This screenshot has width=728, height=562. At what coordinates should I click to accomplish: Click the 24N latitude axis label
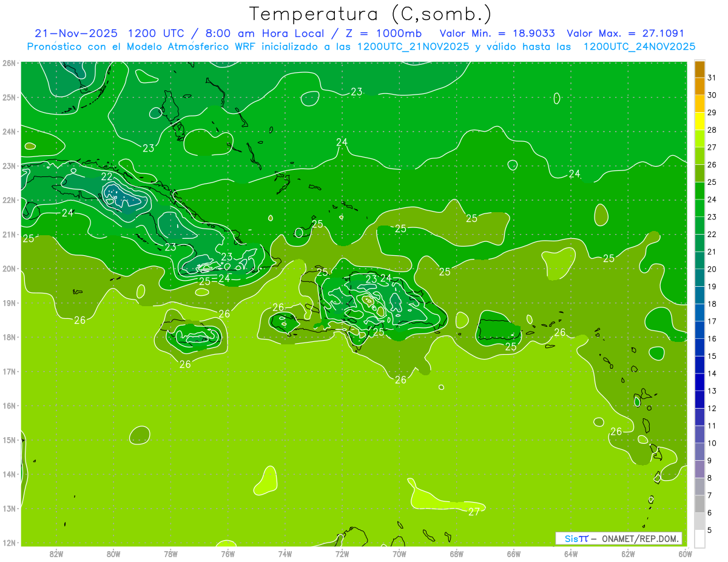tap(9, 132)
